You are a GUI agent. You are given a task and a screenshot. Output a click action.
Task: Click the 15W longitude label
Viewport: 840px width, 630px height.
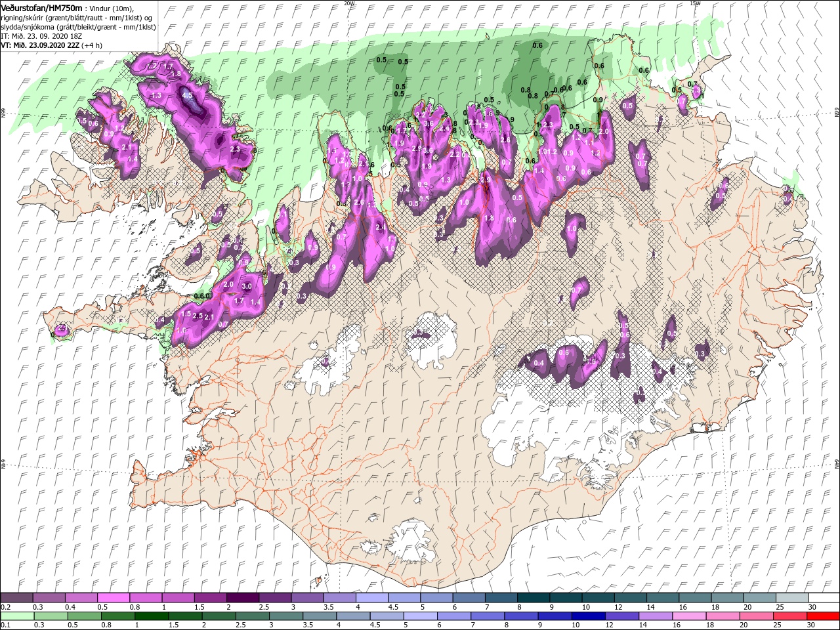click(x=694, y=3)
